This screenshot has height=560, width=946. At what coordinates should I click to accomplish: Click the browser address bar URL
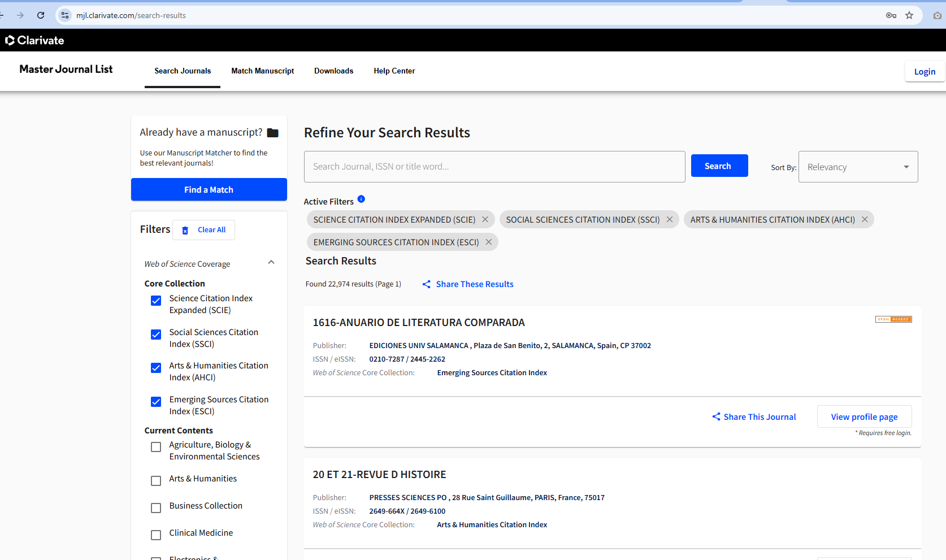coord(131,15)
